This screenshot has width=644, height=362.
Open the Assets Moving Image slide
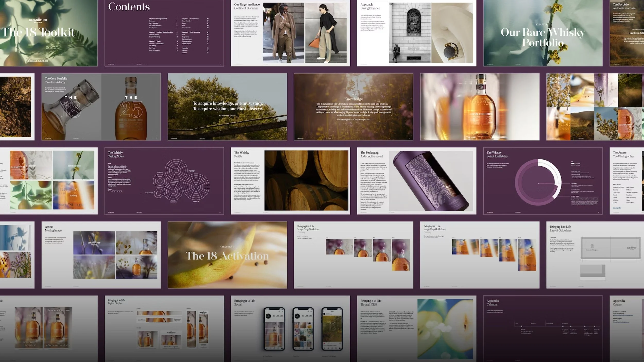pyautogui.click(x=101, y=255)
